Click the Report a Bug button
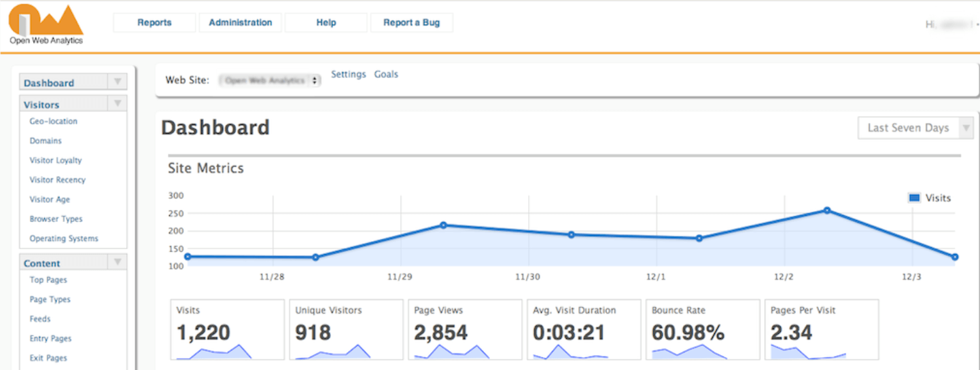Image resolution: width=980 pixels, height=370 pixels. [412, 22]
